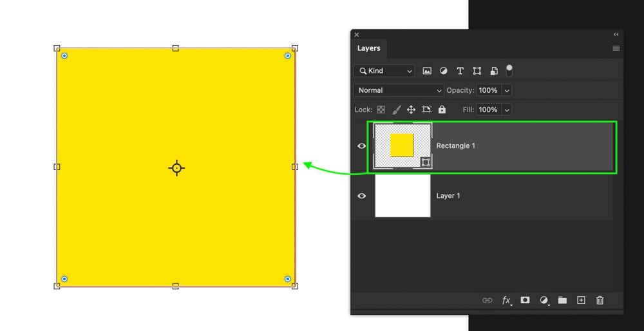Hide the Rectangle 1 layer

pyautogui.click(x=361, y=146)
